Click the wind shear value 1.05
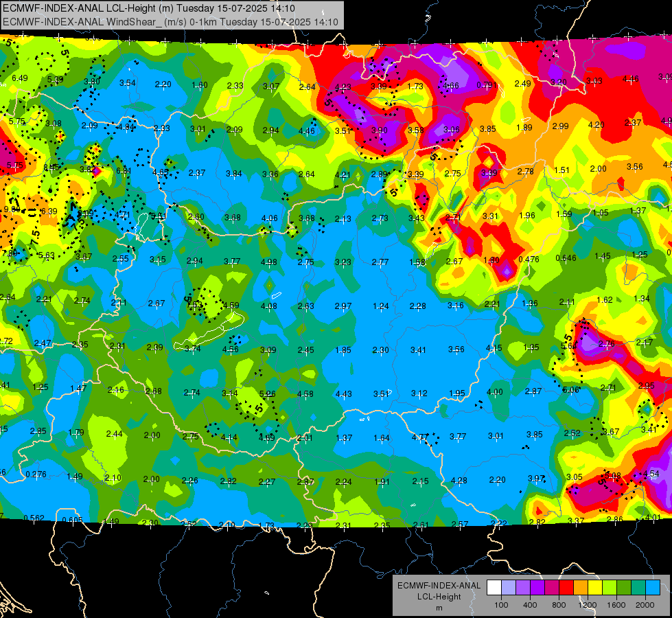 coord(601,212)
